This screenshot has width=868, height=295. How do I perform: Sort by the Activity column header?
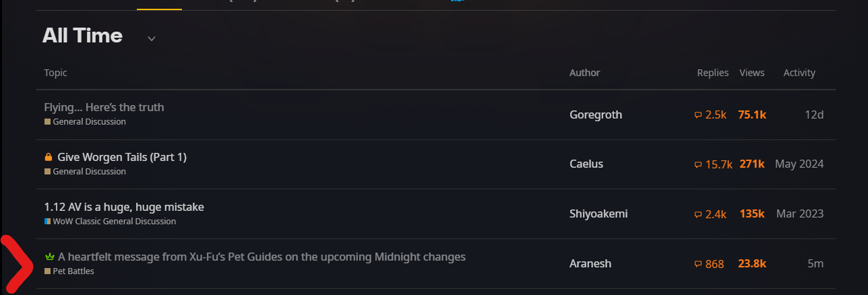coord(799,73)
